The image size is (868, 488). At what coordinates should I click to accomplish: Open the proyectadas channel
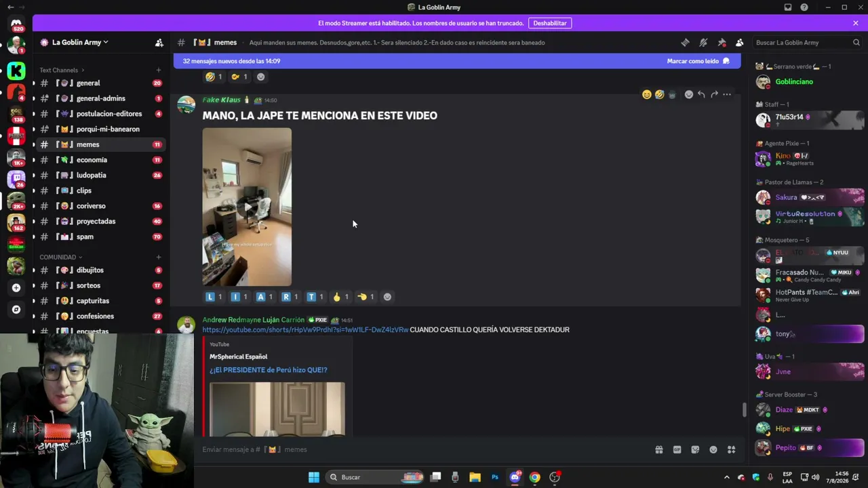[x=99, y=221]
